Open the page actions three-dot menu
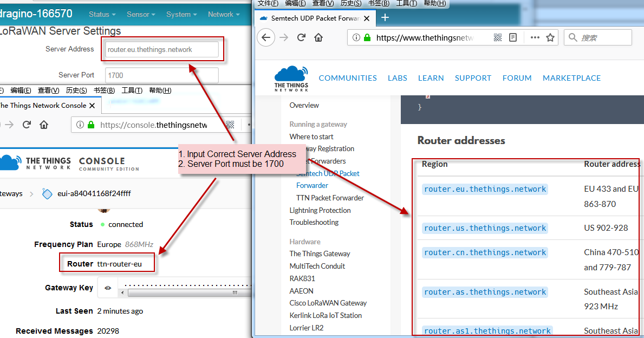Screen dimensions: 644x338 coord(535,37)
